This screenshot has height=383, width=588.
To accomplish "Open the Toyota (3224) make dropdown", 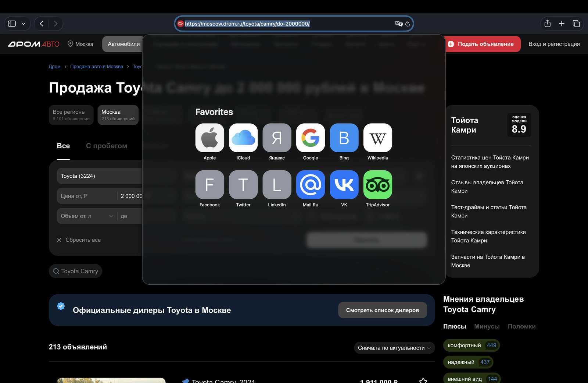I will [99, 176].
